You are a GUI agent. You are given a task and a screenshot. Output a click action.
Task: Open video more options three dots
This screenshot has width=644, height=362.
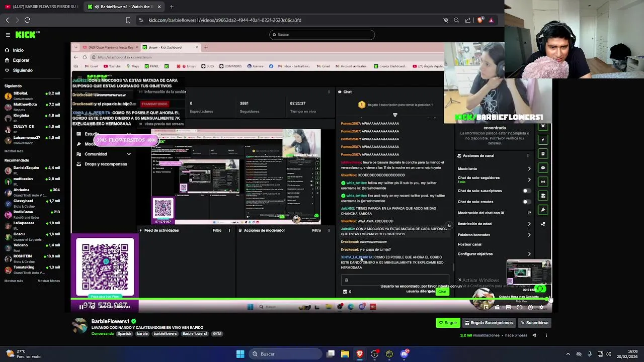(x=546, y=335)
